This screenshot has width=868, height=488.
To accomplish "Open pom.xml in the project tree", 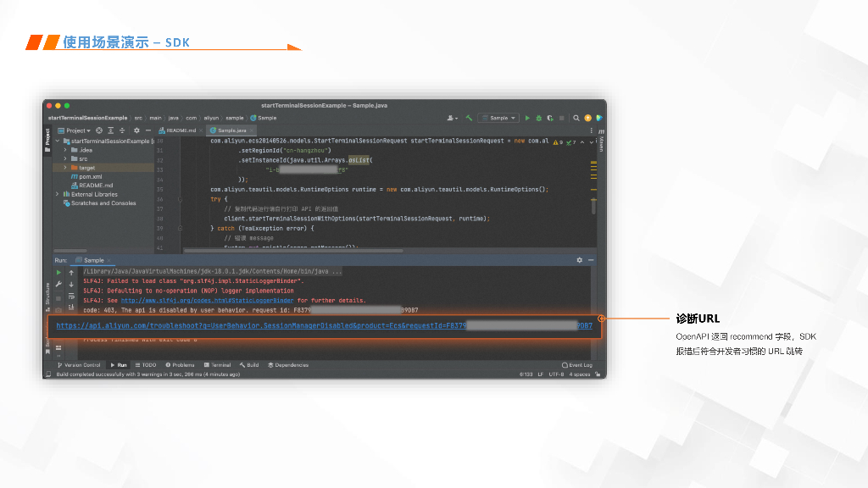I will tap(91, 176).
